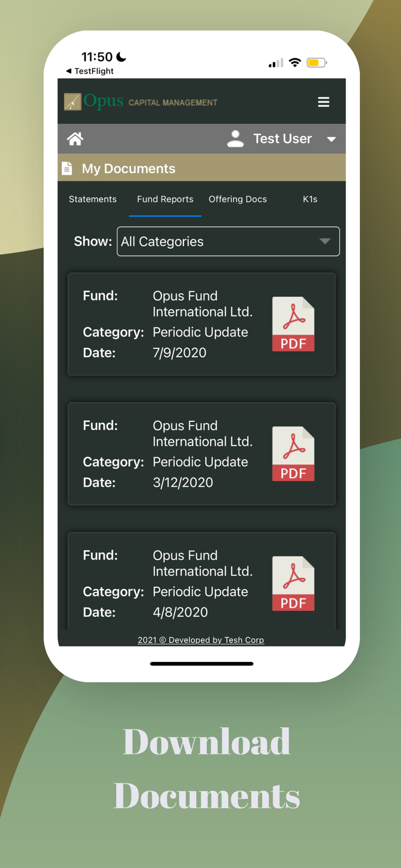The width and height of the screenshot is (401, 868).
Task: Open the hamburger navigation menu
Action: [x=323, y=102]
